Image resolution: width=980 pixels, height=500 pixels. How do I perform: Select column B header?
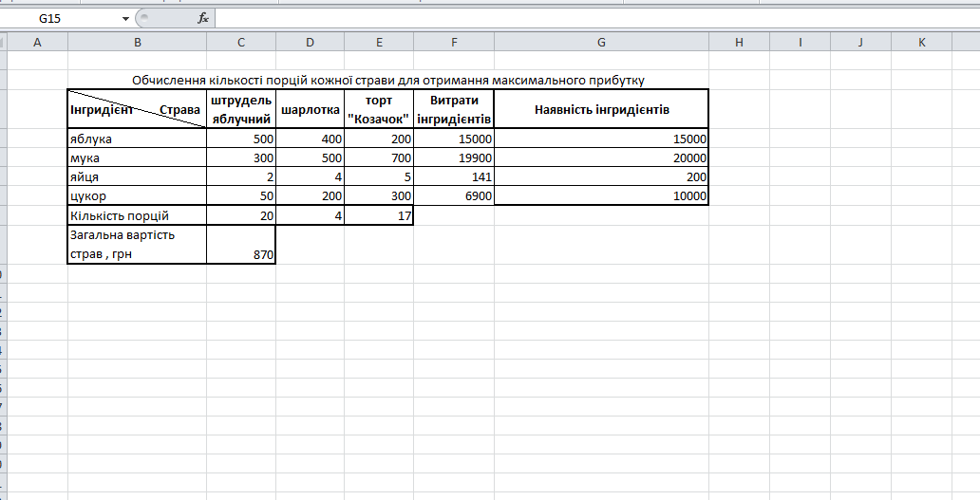point(138,42)
